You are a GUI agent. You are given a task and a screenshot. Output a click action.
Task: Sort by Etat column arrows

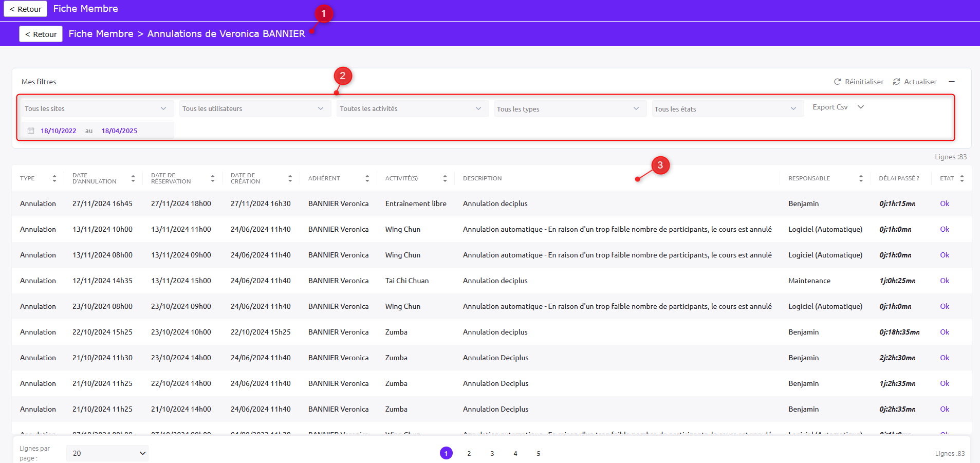click(x=962, y=178)
